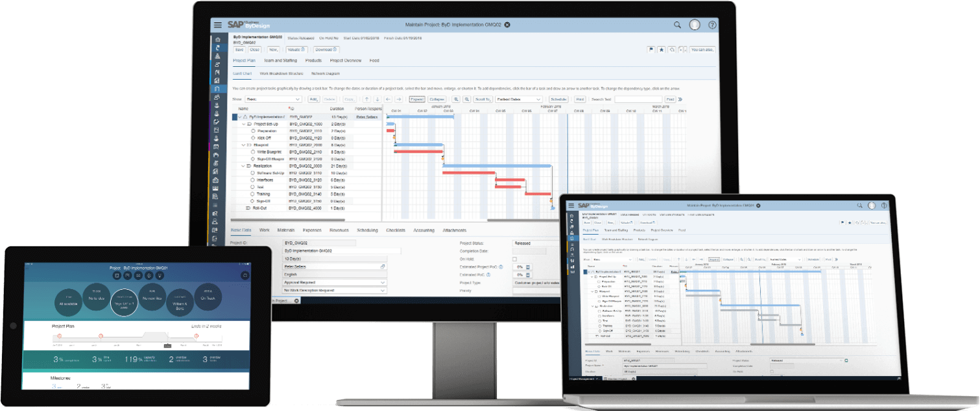
Task: Switch to the Team and Staffing tab on the monitor
Action: click(x=280, y=60)
